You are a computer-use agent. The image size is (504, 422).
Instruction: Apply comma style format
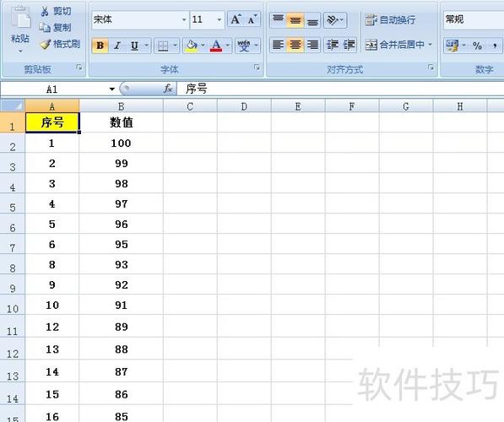click(495, 46)
